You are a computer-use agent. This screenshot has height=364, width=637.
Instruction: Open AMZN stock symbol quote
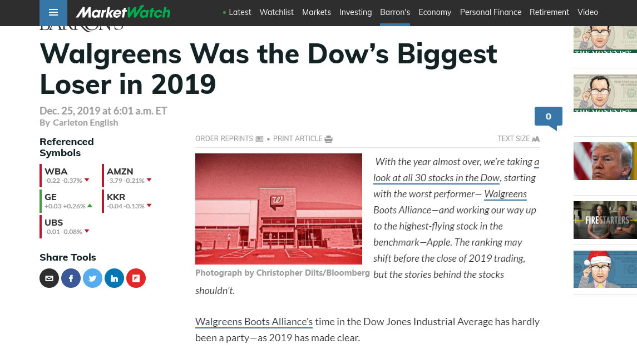pos(120,172)
